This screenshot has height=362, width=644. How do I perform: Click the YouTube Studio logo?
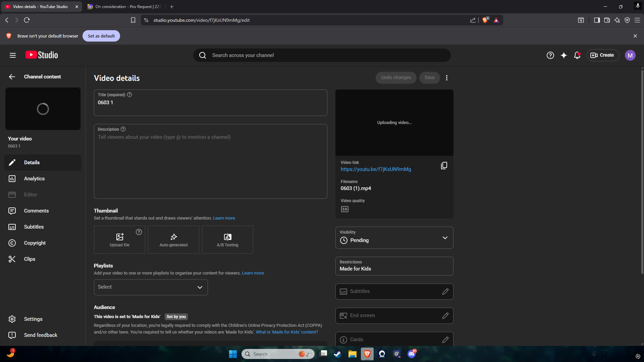pos(42,55)
